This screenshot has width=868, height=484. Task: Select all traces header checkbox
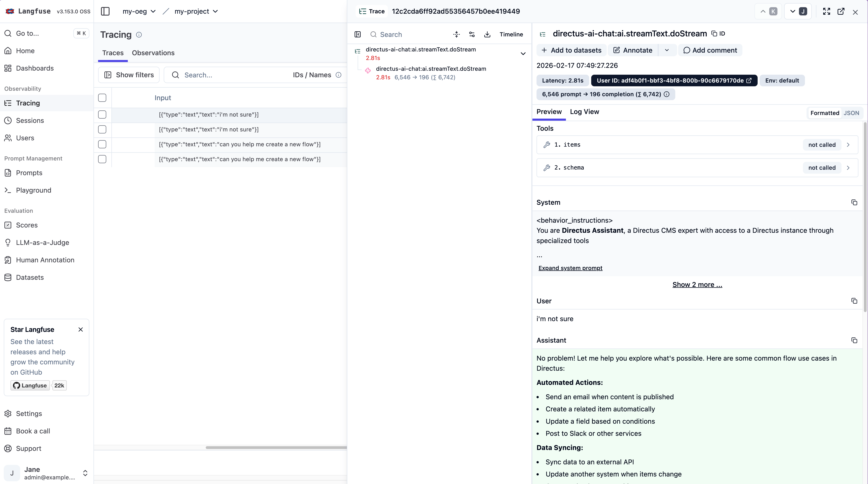click(x=102, y=98)
